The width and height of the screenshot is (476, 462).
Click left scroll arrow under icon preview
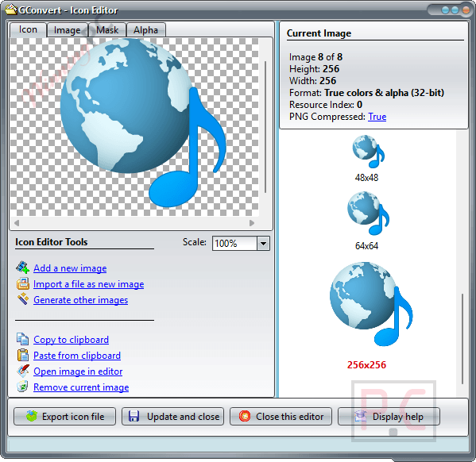pos(17,223)
